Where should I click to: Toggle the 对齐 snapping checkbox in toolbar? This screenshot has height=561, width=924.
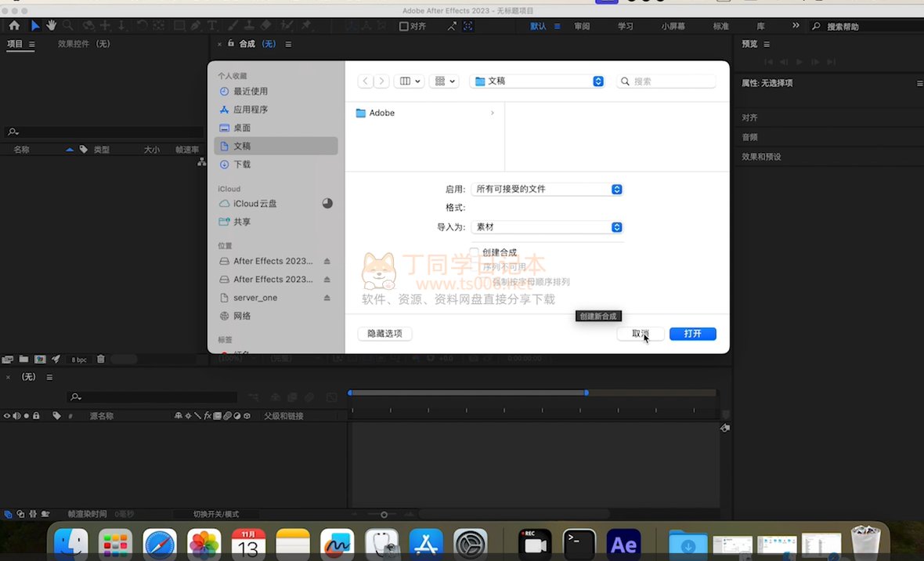click(x=404, y=26)
